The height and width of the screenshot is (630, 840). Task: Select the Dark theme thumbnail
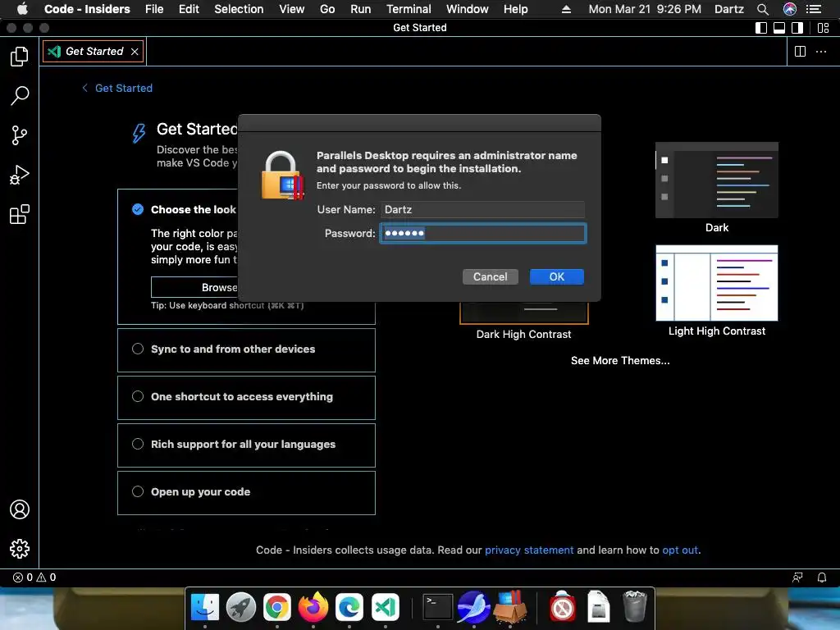pyautogui.click(x=717, y=180)
